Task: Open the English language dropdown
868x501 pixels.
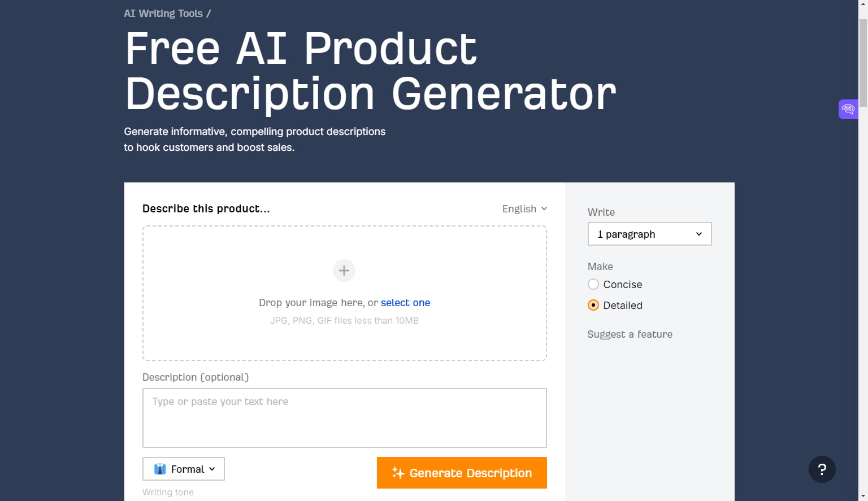Action: [524, 208]
